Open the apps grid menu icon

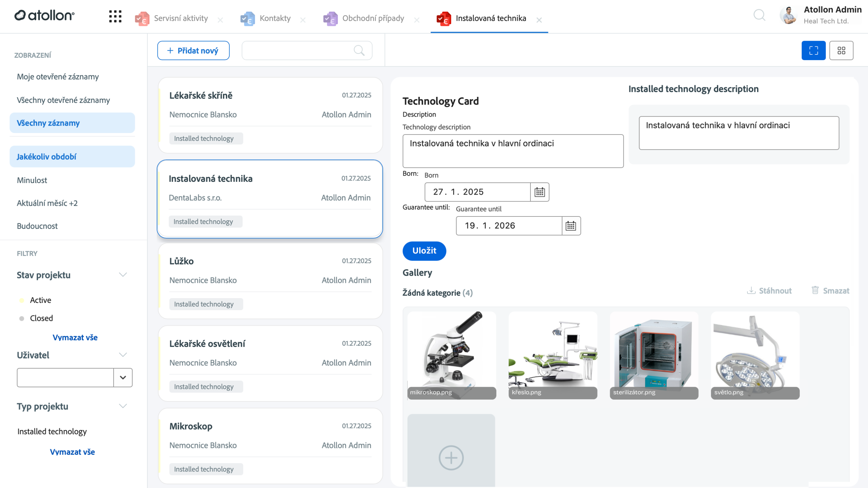tap(115, 16)
